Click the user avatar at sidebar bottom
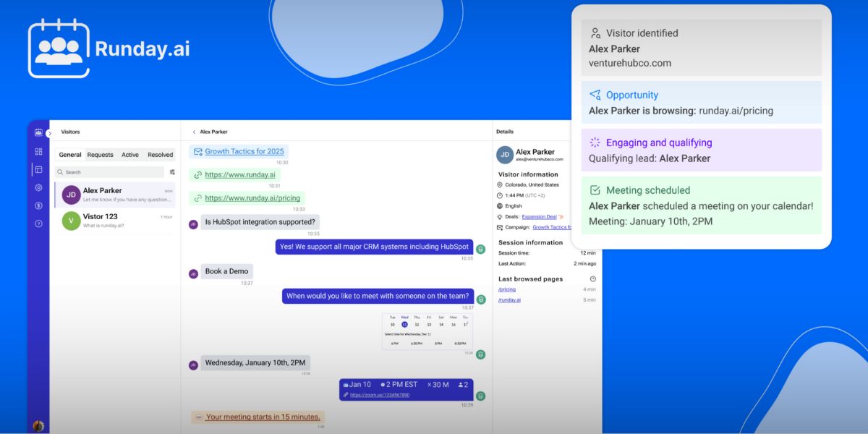Image resolution: width=868 pixels, height=434 pixels. 38,426
